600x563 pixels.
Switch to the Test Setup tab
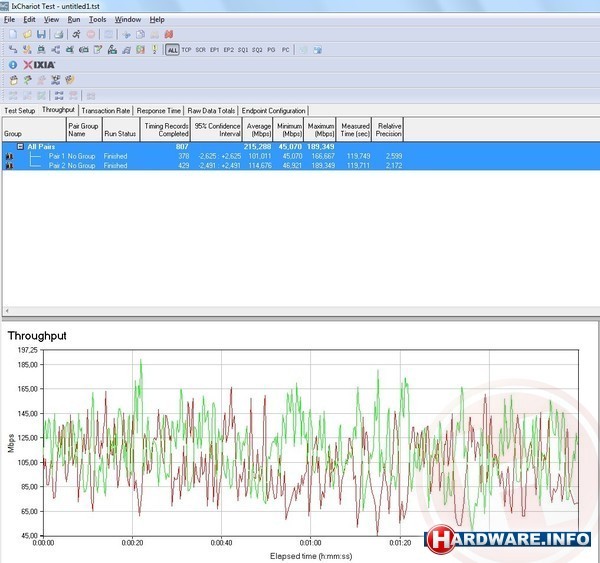click(20, 111)
